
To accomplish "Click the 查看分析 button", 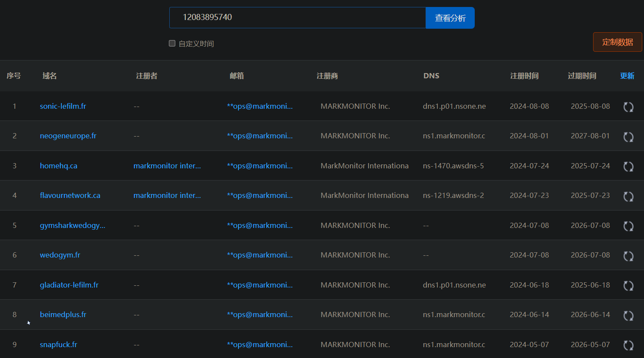I will click(450, 18).
